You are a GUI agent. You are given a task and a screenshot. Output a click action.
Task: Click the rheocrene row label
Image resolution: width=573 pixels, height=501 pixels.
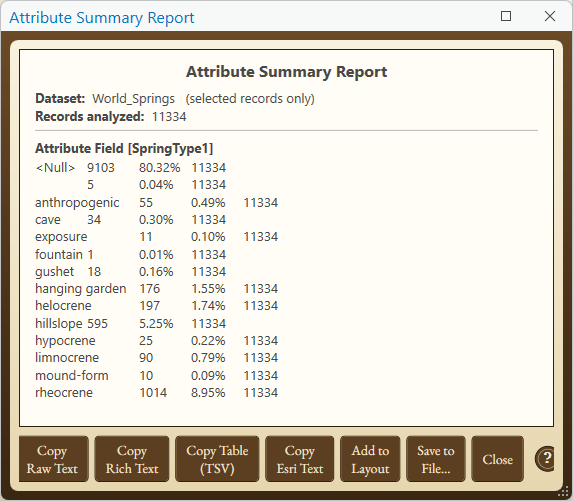tap(64, 392)
